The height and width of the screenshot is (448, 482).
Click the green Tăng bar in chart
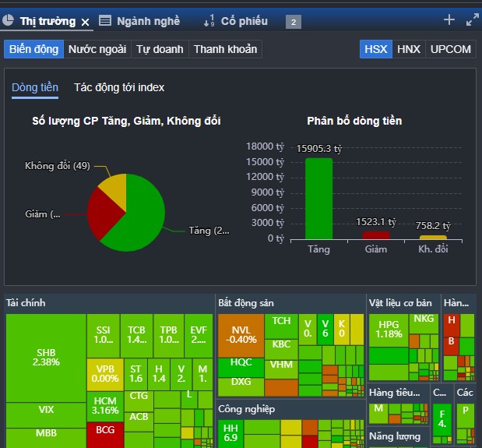coord(318,199)
